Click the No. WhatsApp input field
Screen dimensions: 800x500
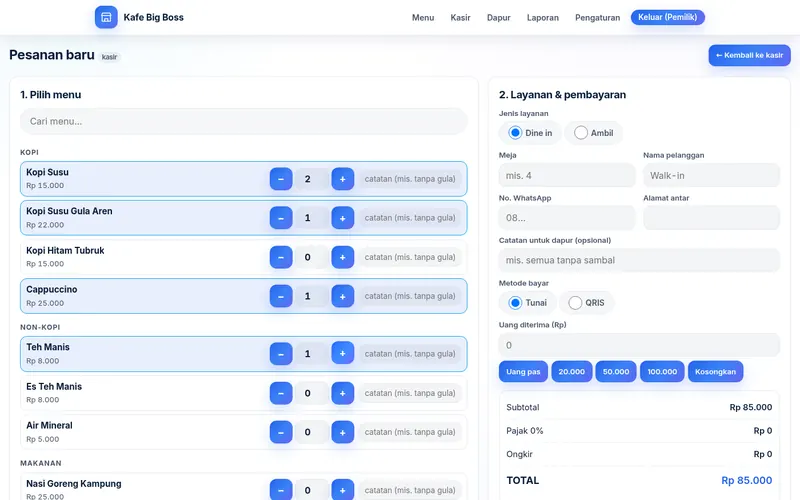(x=567, y=218)
